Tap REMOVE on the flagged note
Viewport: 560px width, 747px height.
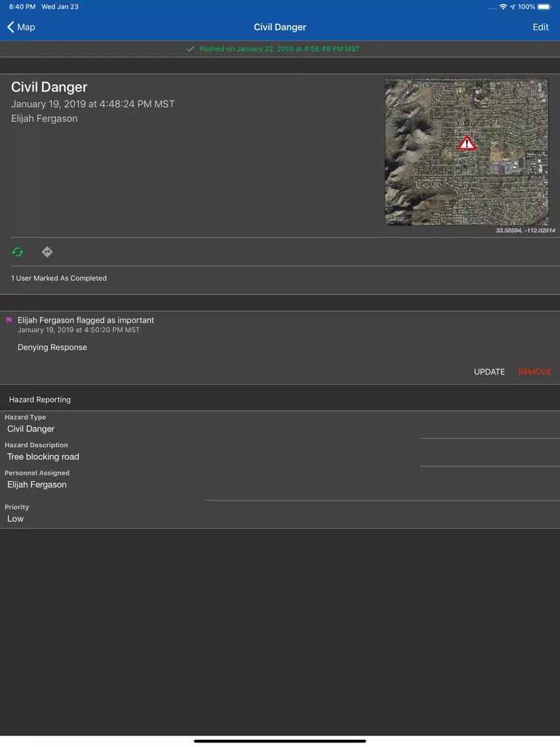(535, 372)
